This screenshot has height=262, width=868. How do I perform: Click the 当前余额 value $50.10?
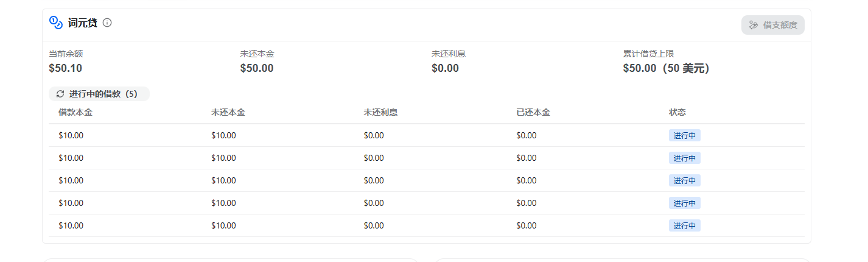click(66, 68)
